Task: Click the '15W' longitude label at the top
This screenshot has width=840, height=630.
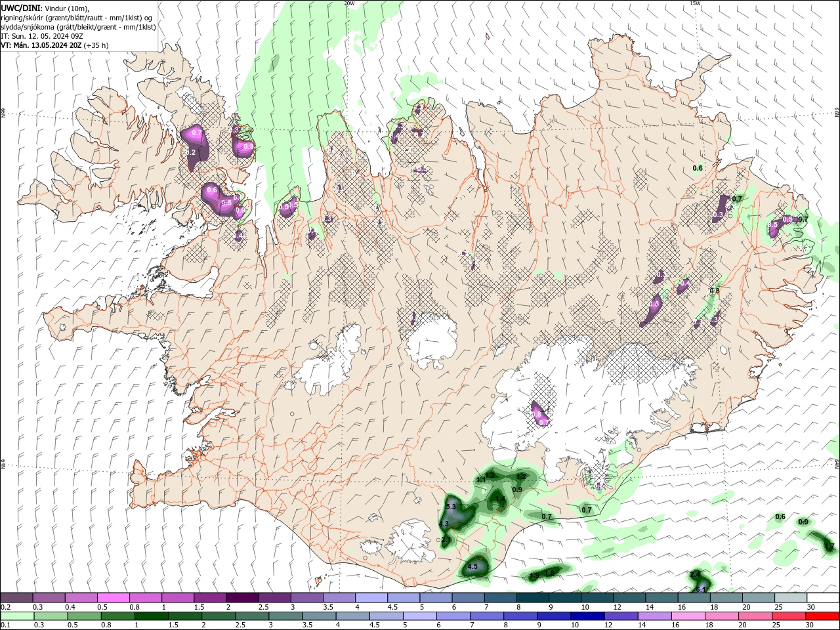Action: click(x=695, y=3)
